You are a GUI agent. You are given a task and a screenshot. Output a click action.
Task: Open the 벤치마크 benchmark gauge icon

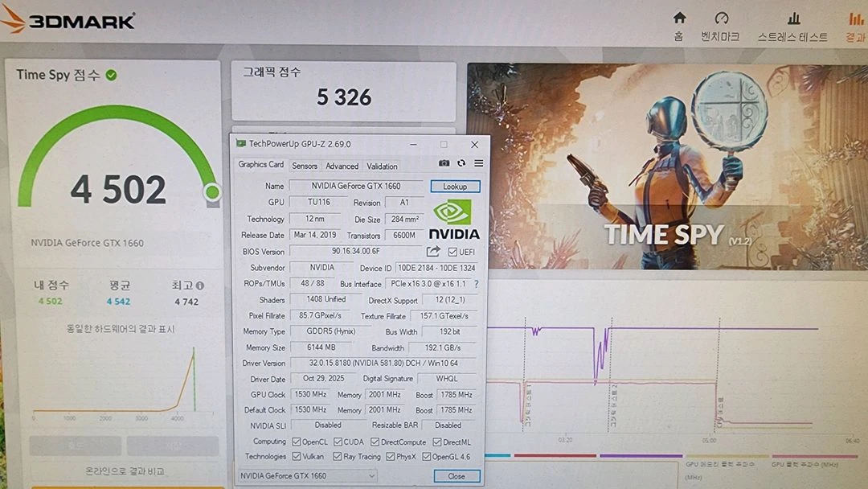click(721, 18)
